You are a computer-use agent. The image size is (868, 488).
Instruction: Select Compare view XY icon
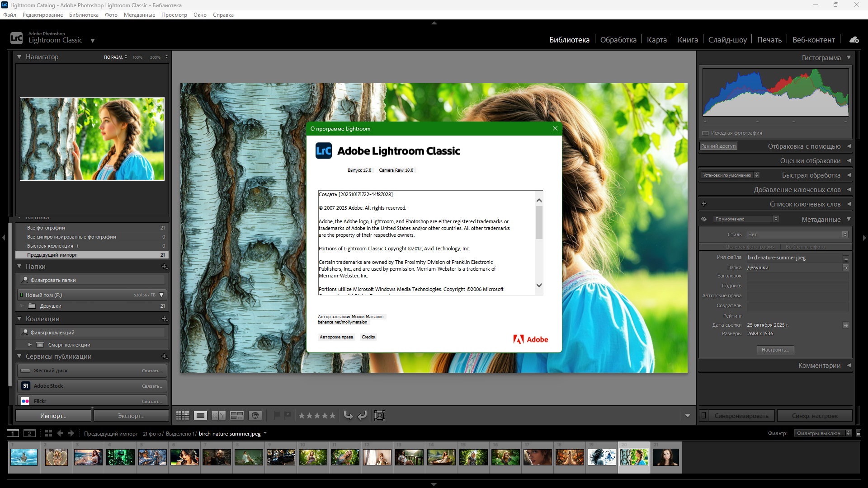click(x=218, y=416)
